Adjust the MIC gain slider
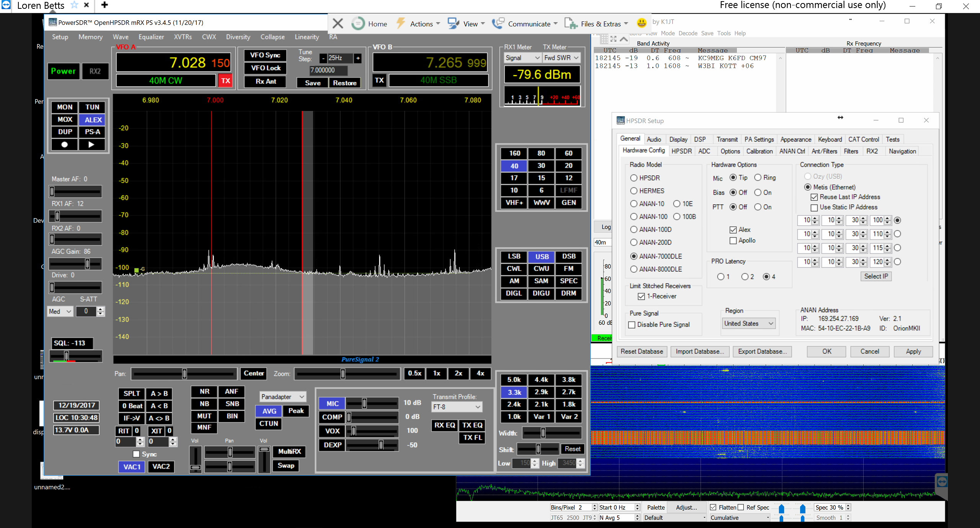Viewport: 980px width, 528px height. [372, 403]
